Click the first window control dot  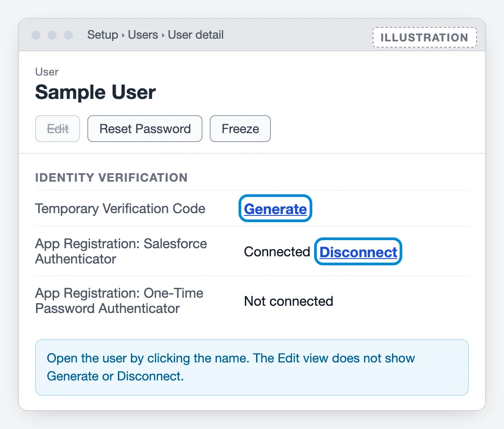pyautogui.click(x=36, y=35)
